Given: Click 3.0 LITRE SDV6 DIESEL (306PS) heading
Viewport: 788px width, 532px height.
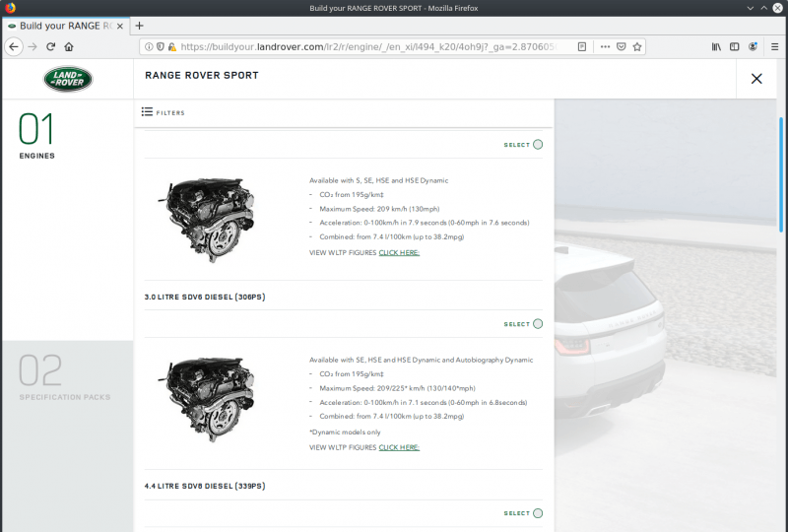Looking at the screenshot, I should coord(205,298).
